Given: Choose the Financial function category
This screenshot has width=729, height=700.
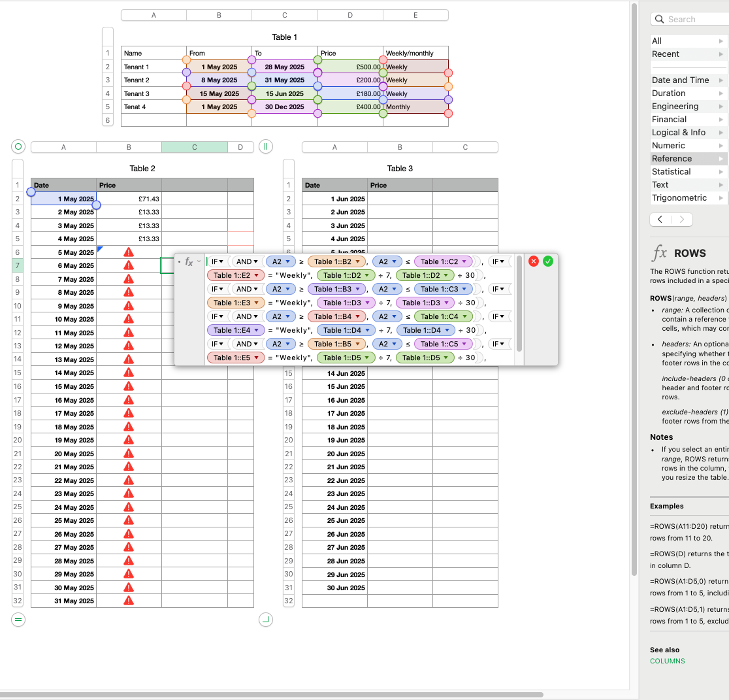Looking at the screenshot, I should point(669,119).
